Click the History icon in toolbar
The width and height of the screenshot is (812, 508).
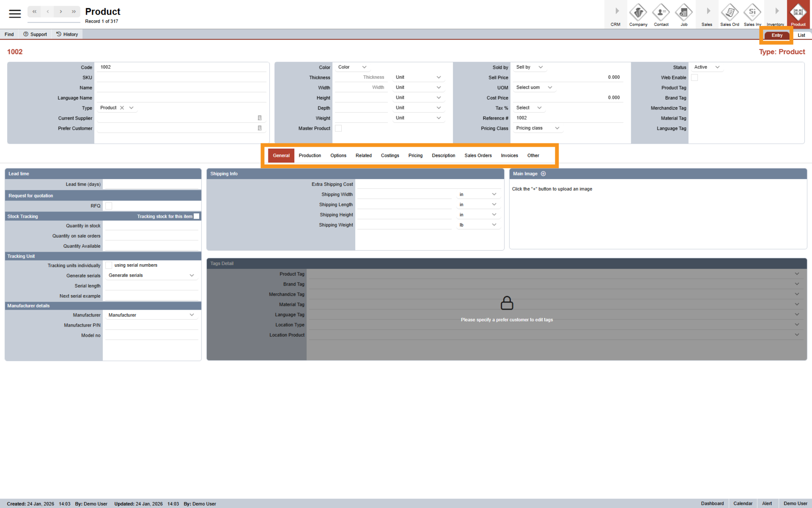(x=59, y=34)
